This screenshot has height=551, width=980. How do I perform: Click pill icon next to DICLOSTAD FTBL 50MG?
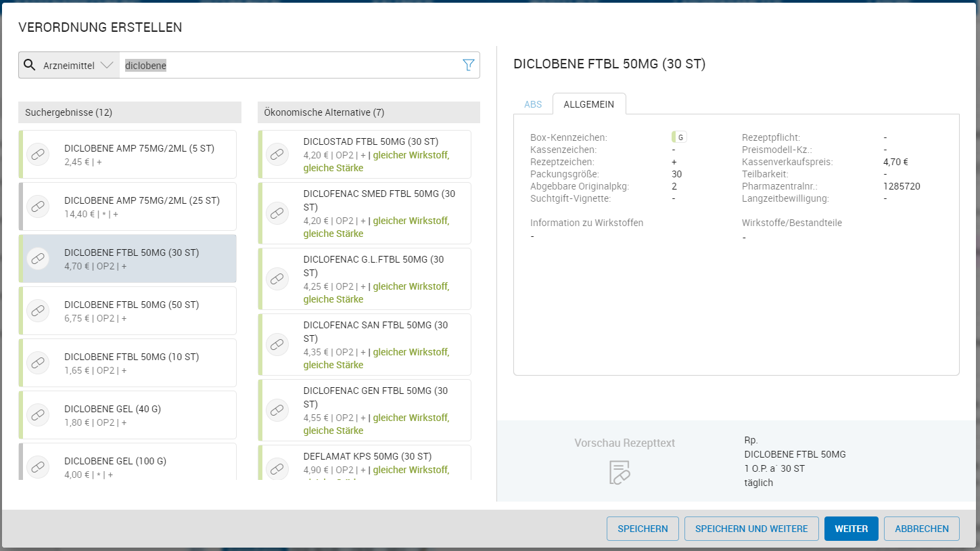[277, 154]
